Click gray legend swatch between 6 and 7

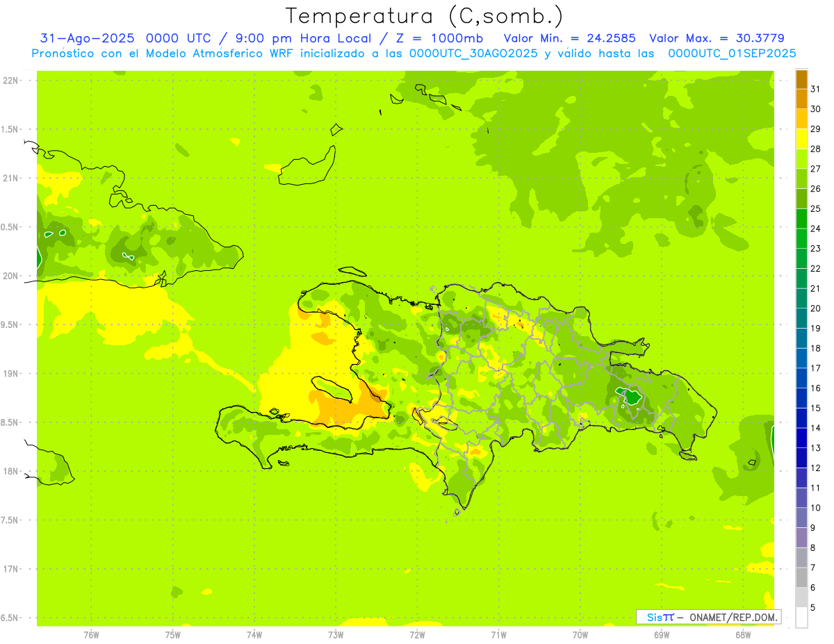[x=801, y=577]
